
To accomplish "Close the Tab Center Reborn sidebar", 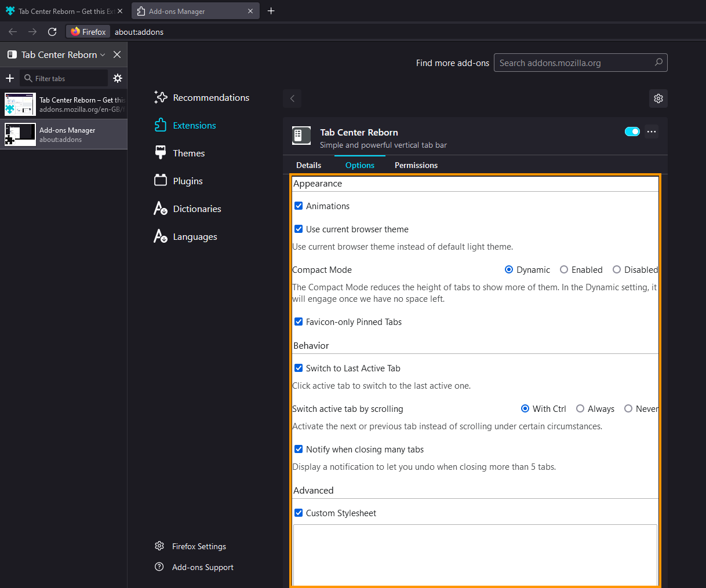I will click(x=117, y=54).
